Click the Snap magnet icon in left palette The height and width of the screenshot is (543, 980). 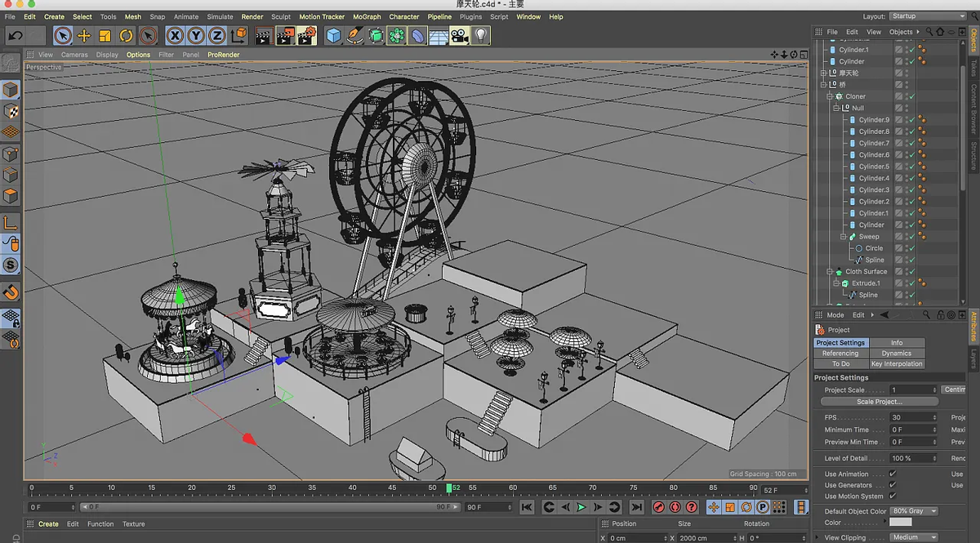click(11, 292)
